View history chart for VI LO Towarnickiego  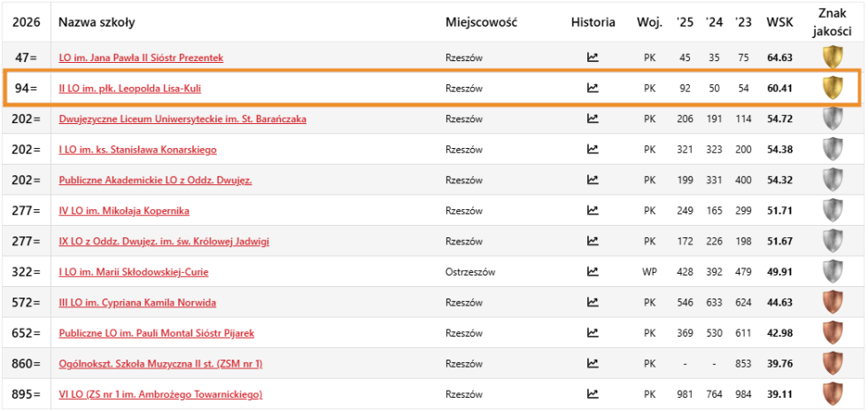tap(593, 394)
